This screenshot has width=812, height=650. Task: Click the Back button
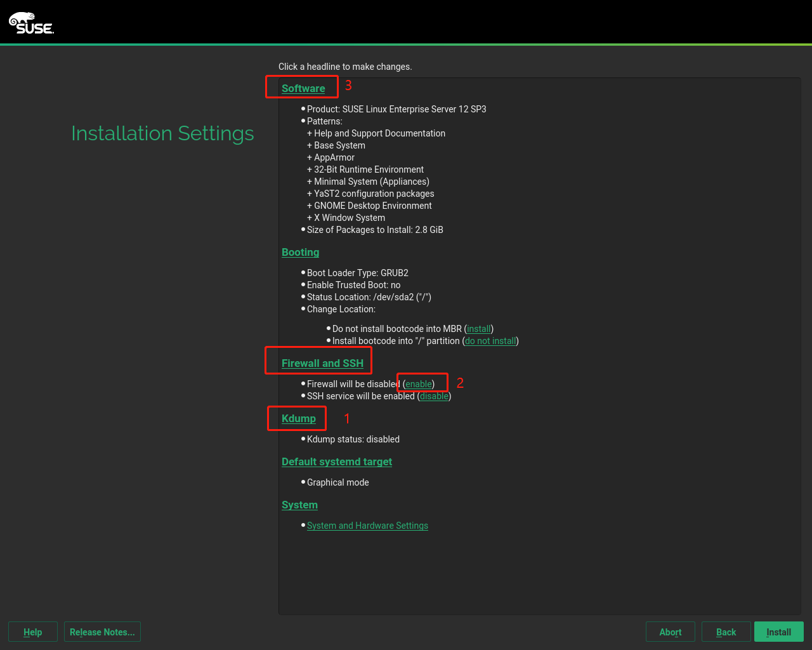tap(726, 632)
